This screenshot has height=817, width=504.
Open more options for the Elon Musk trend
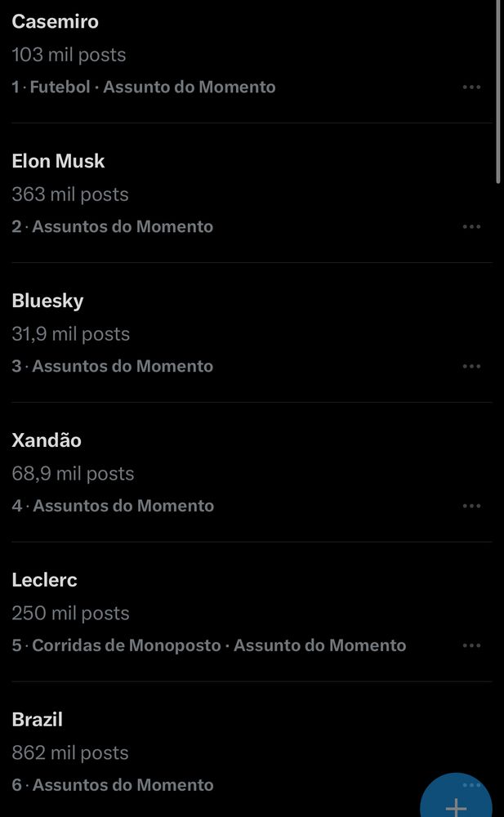(472, 226)
